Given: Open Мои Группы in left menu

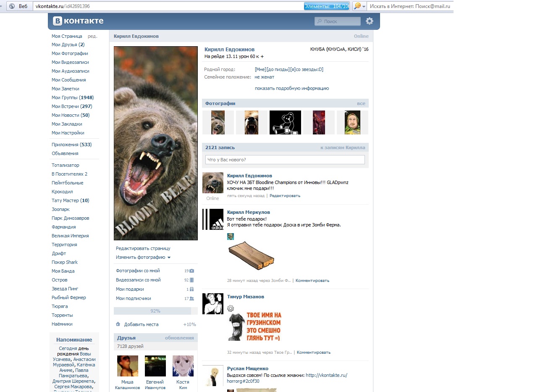Looking at the screenshot, I should [72, 97].
